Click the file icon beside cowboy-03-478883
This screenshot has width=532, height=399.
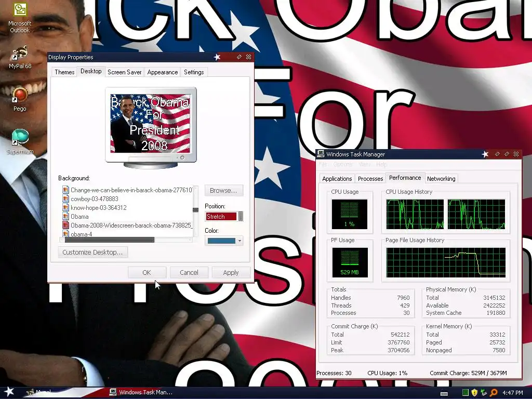pos(65,199)
